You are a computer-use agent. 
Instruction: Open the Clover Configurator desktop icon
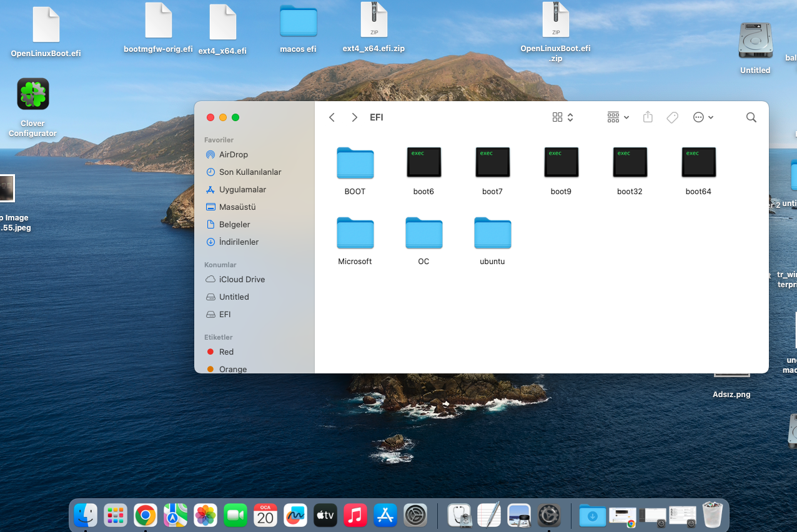33,95
